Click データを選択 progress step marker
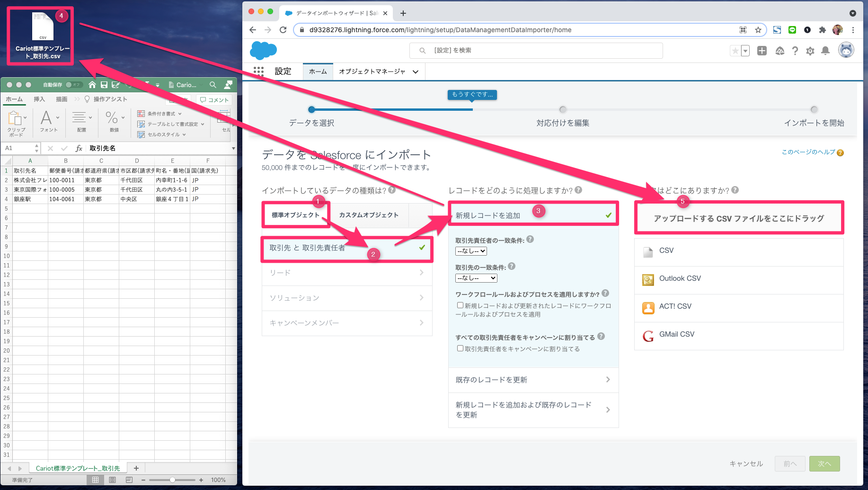Viewport: 868px width, 490px height. pos(311,109)
